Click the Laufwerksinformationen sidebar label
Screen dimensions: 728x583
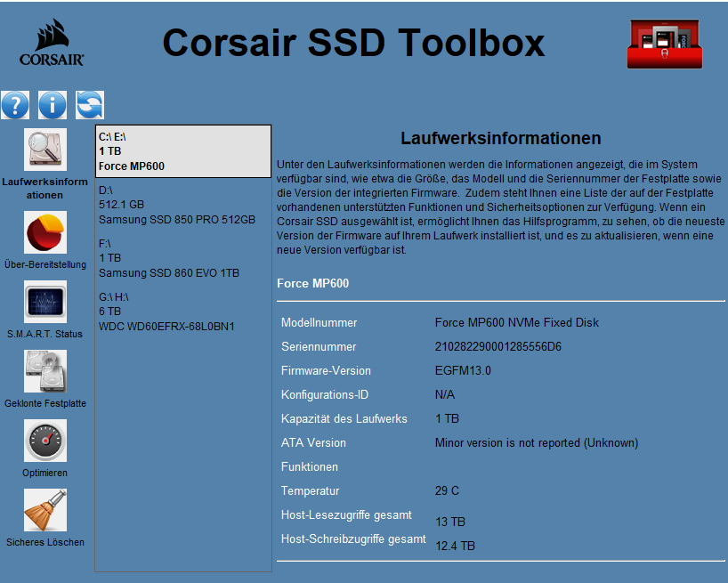click(45, 189)
